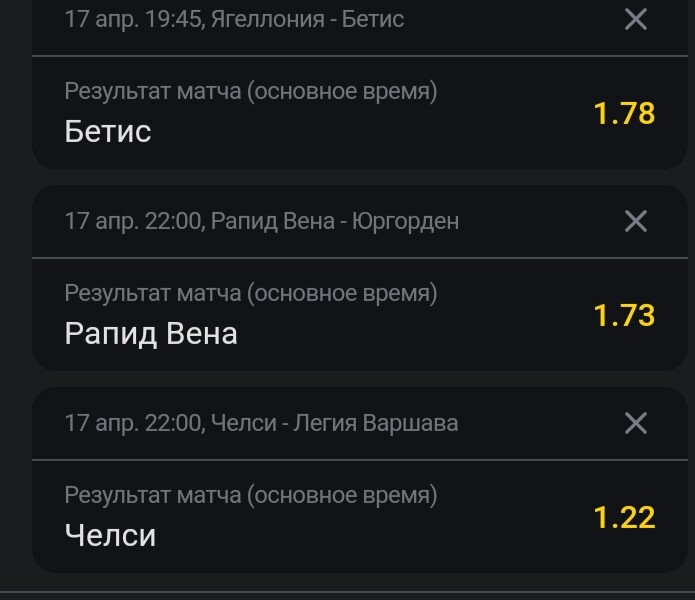Tap market type text above Бетис

(251, 91)
